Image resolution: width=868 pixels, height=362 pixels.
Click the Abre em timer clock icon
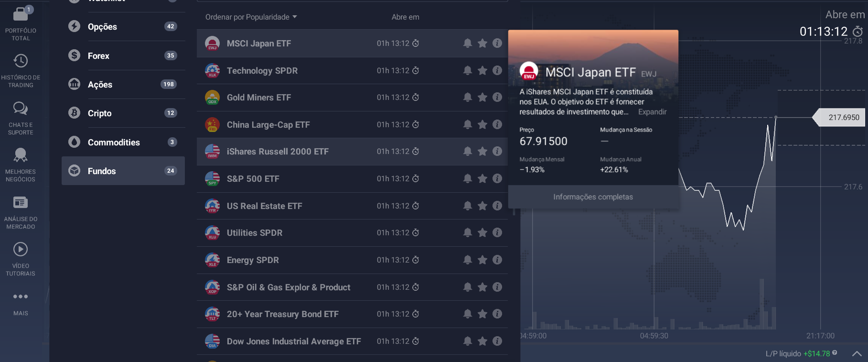(858, 32)
